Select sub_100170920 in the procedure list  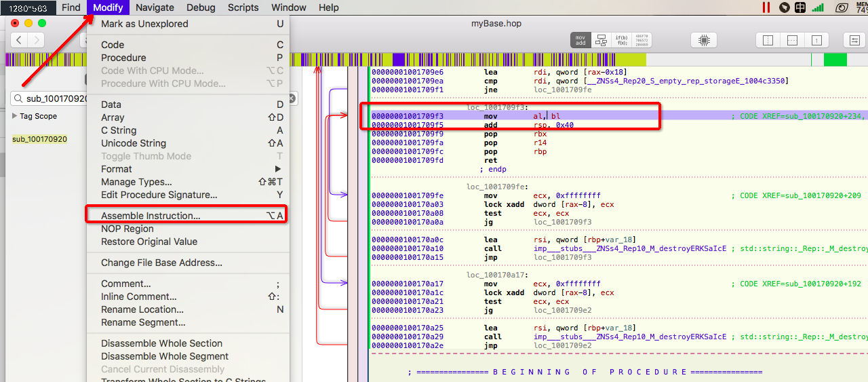tap(39, 139)
